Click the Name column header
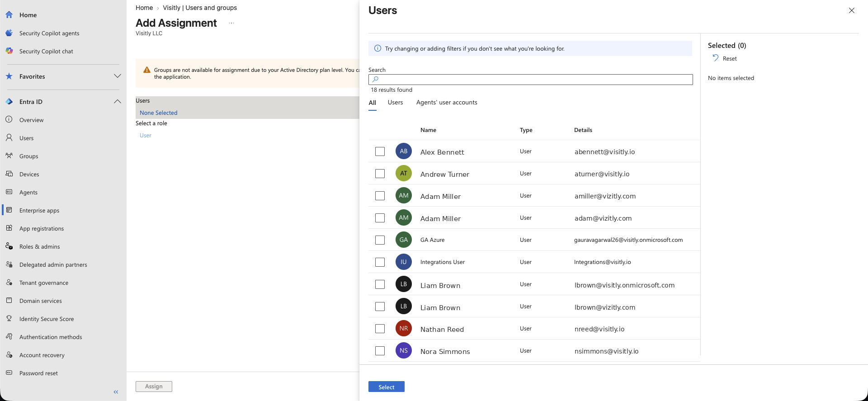 pos(429,130)
